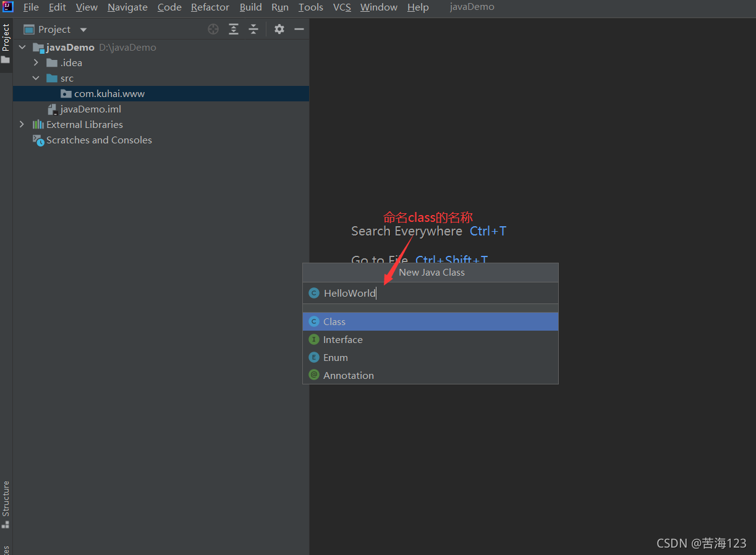
Task: Choose Annotation in New Java Class list
Action: click(x=430, y=375)
